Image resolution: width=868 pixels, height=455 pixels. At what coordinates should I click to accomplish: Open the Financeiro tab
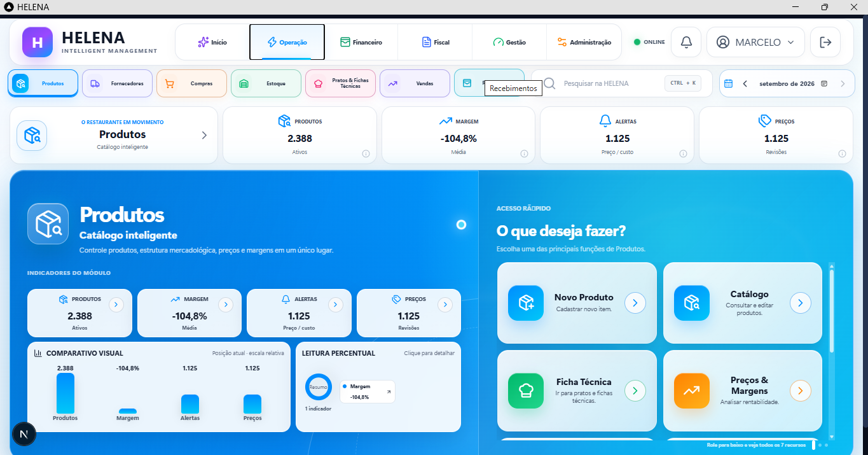point(361,42)
